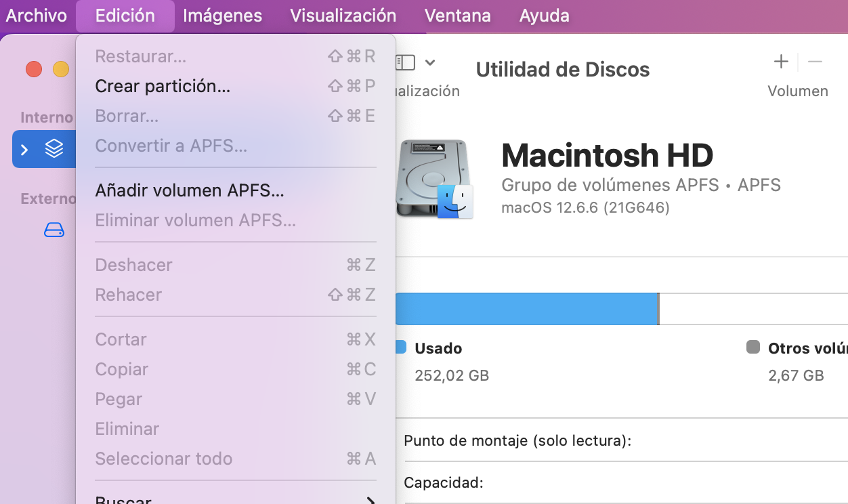Click the Capacidad row label
The width and height of the screenshot is (848, 504).
[444, 483]
